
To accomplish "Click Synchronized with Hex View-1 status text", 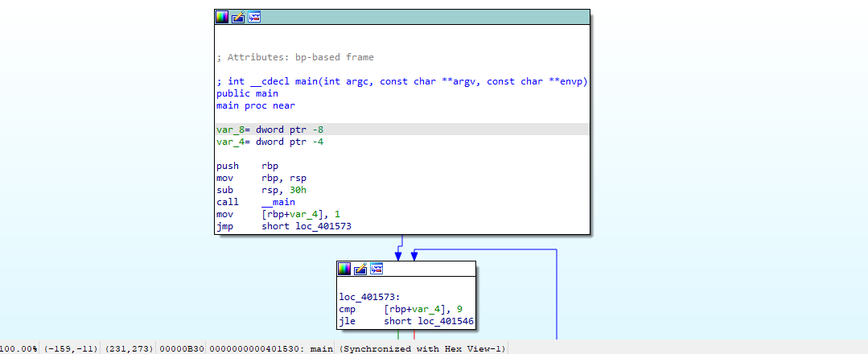I will coord(422,348).
